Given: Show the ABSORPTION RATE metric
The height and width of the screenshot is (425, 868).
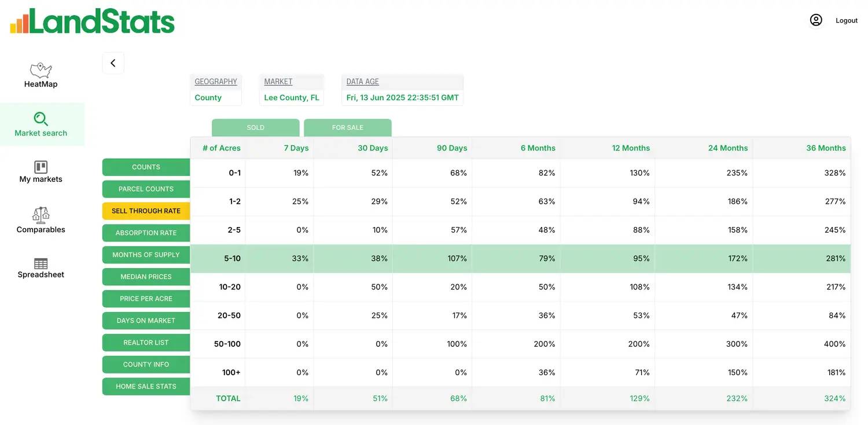Looking at the screenshot, I should (x=146, y=233).
